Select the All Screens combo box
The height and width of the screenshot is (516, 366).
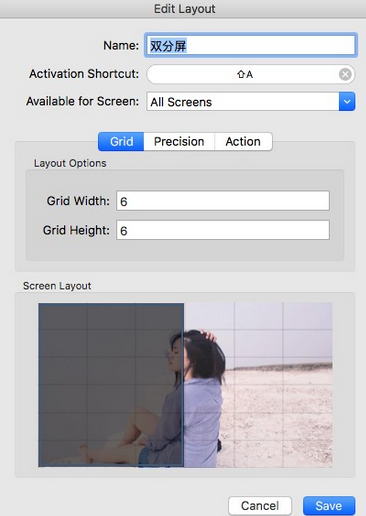click(251, 101)
